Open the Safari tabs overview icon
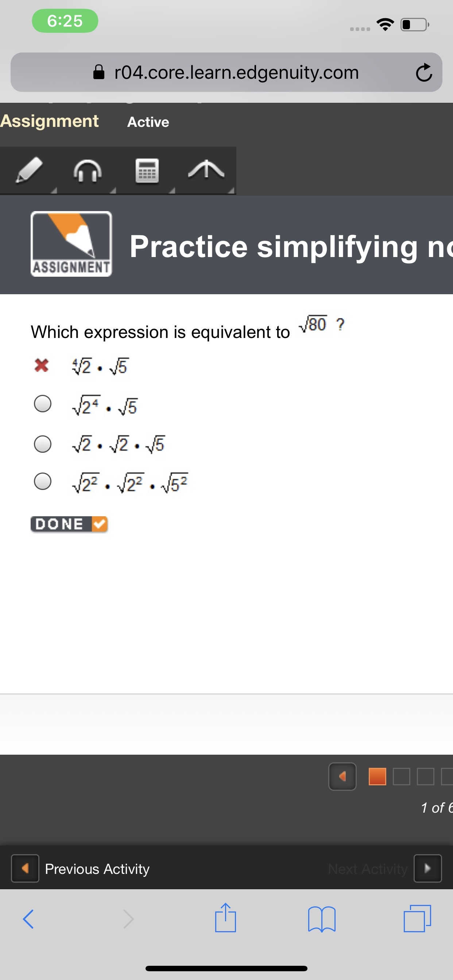 pos(417,918)
